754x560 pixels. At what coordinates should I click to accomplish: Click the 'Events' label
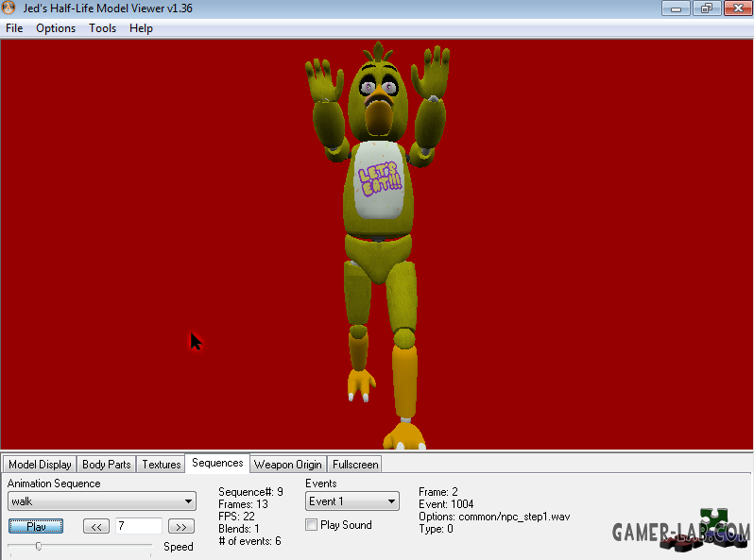[320, 484]
